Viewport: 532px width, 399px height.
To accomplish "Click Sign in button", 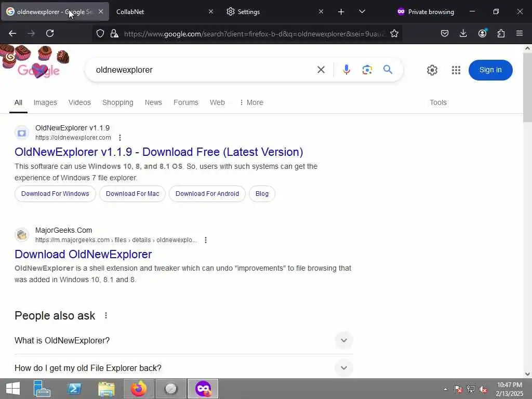I will tap(490, 70).
